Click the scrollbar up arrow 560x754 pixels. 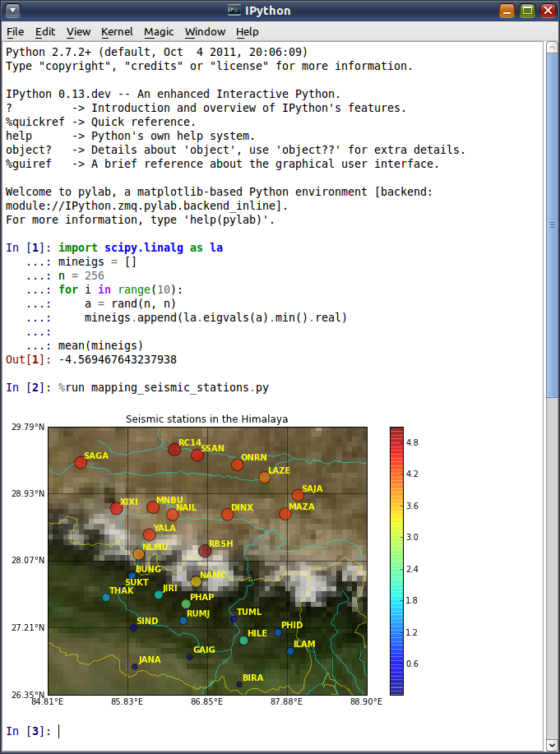552,48
